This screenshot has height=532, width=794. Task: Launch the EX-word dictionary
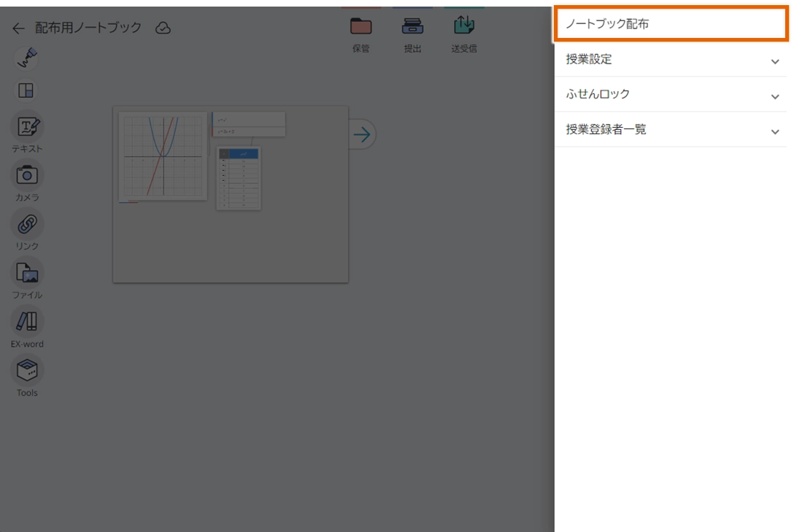[x=27, y=321]
